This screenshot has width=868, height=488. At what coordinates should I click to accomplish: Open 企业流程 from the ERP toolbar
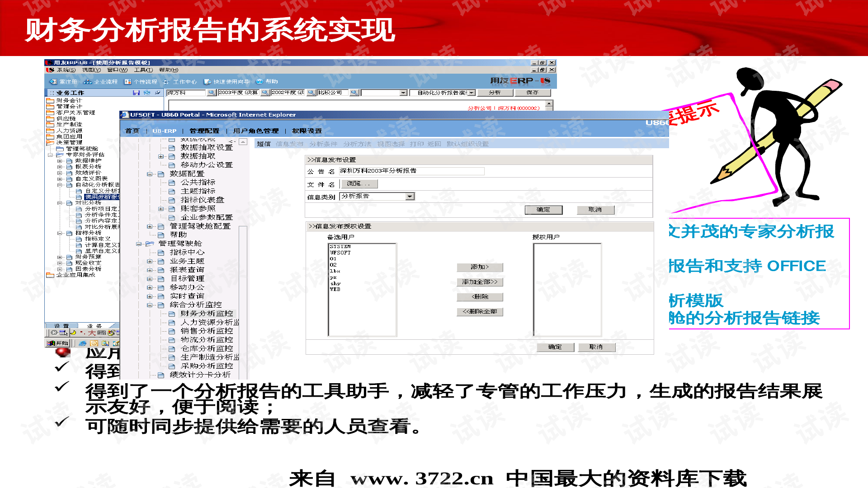tap(100, 82)
